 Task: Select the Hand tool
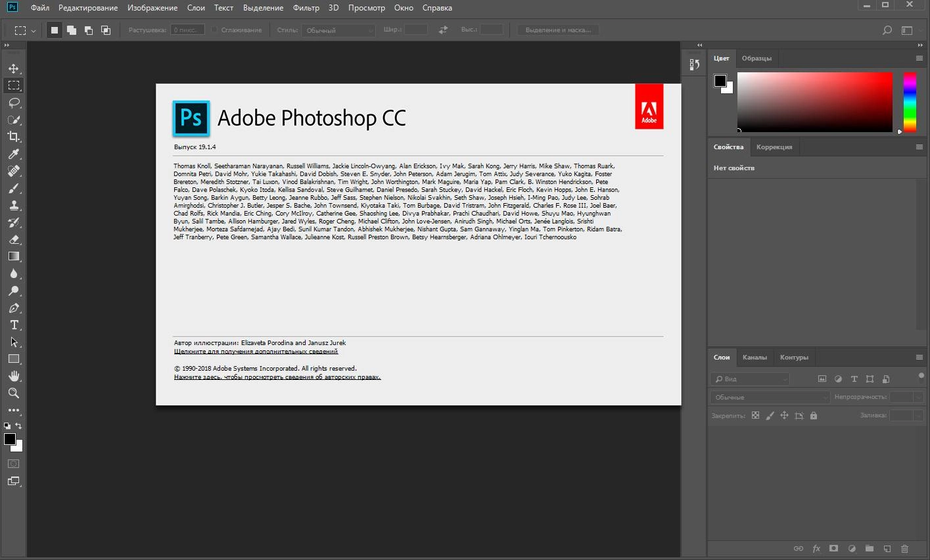coord(14,376)
